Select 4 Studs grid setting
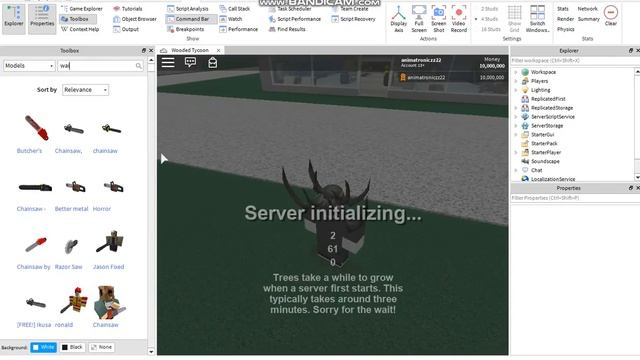 pyautogui.click(x=488, y=19)
